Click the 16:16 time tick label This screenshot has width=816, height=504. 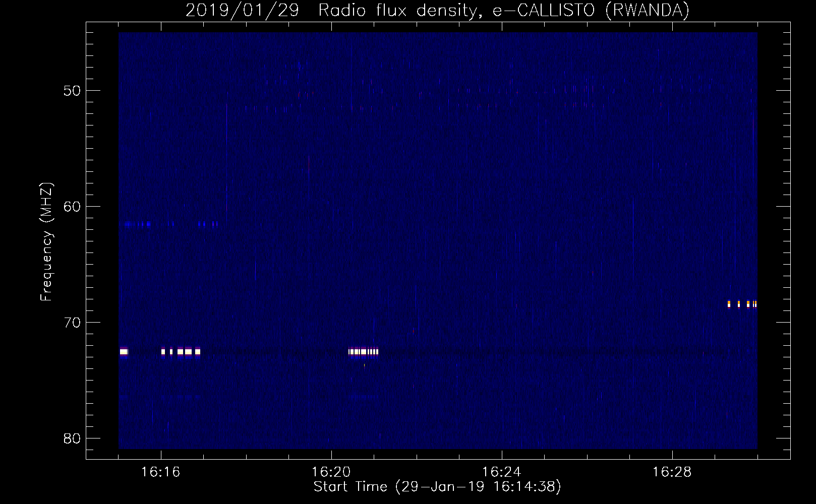160,472
